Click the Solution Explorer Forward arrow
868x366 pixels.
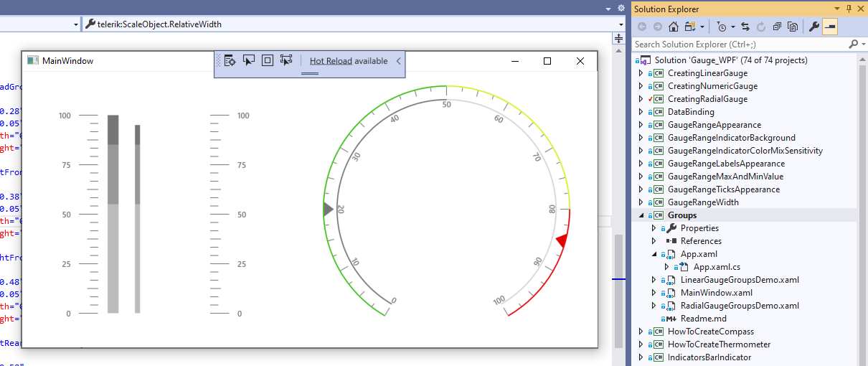(658, 27)
